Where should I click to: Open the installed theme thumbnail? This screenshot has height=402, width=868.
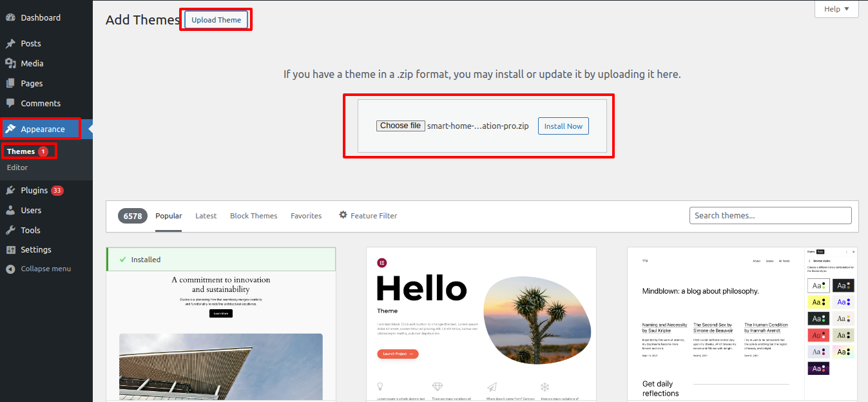tap(221, 336)
